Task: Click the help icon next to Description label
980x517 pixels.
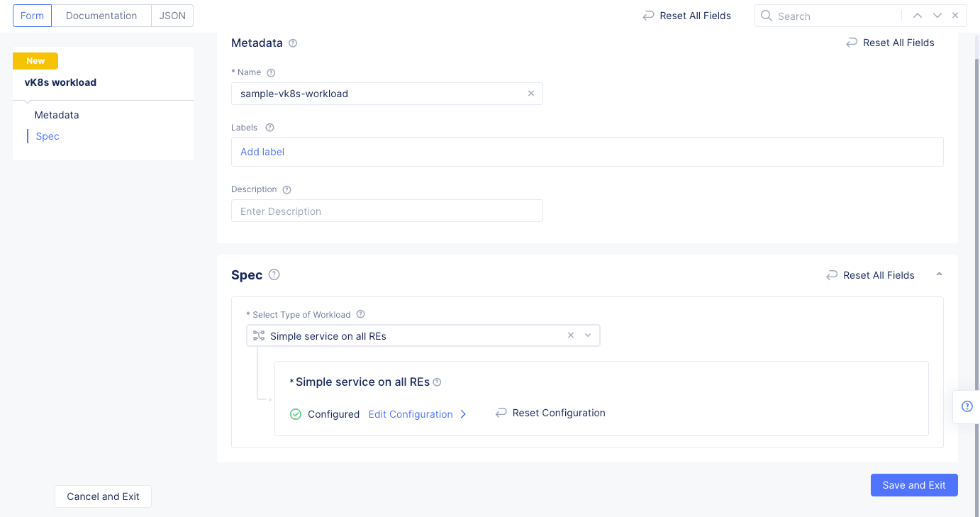Action: point(287,190)
